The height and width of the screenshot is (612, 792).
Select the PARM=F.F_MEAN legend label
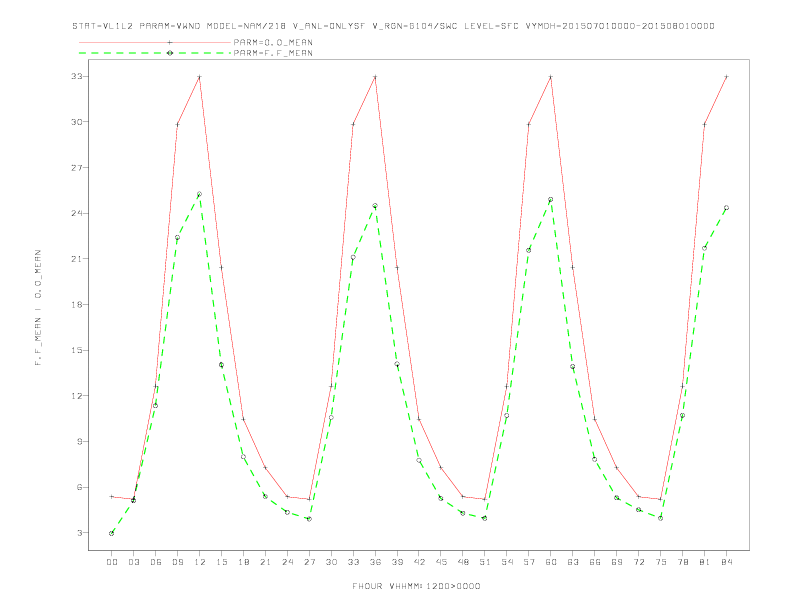click(273, 53)
